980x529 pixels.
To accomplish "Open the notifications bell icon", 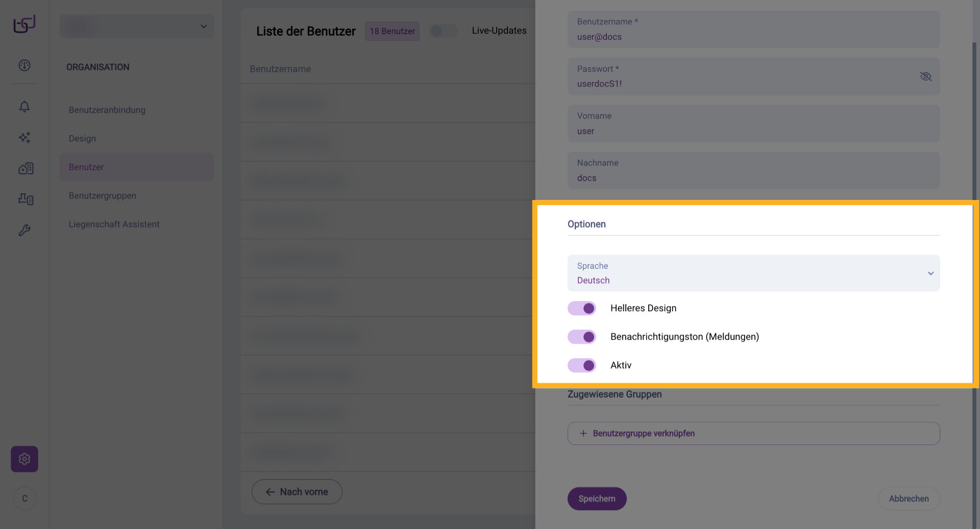I will 24,106.
